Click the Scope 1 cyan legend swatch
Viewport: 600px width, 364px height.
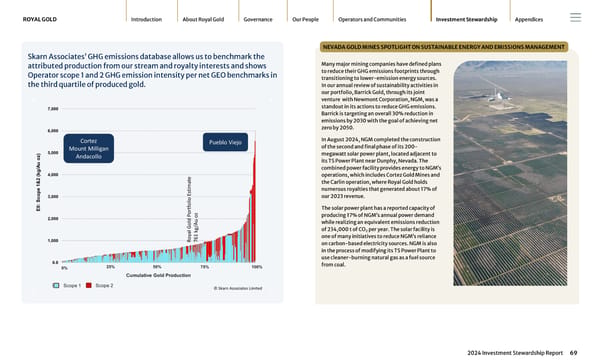56,285
